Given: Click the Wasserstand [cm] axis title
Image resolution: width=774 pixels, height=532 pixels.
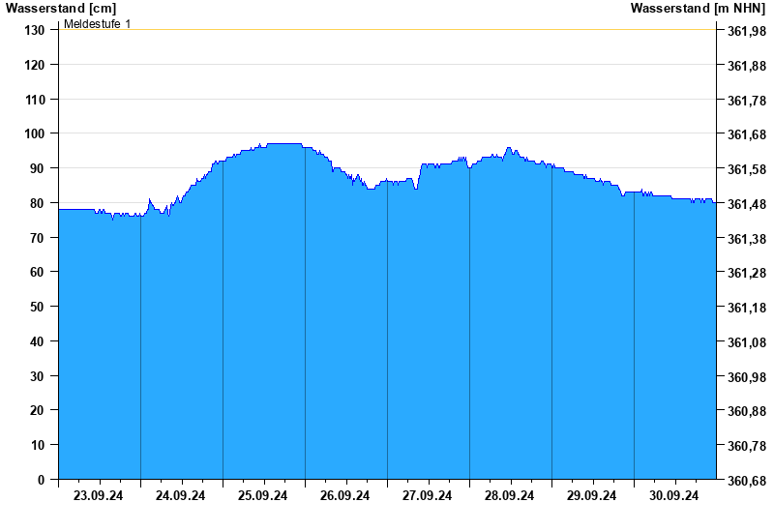Looking at the screenshot, I should pyautogui.click(x=61, y=8).
